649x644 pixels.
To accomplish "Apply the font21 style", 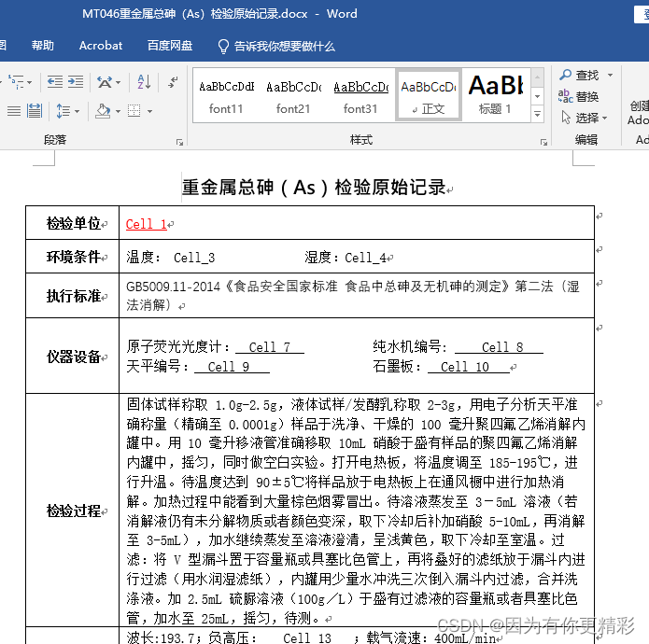I will [293, 96].
